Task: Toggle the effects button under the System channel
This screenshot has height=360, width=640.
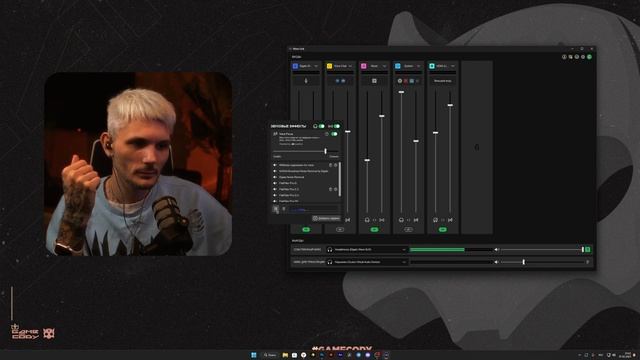Action: pyautogui.click(x=409, y=230)
